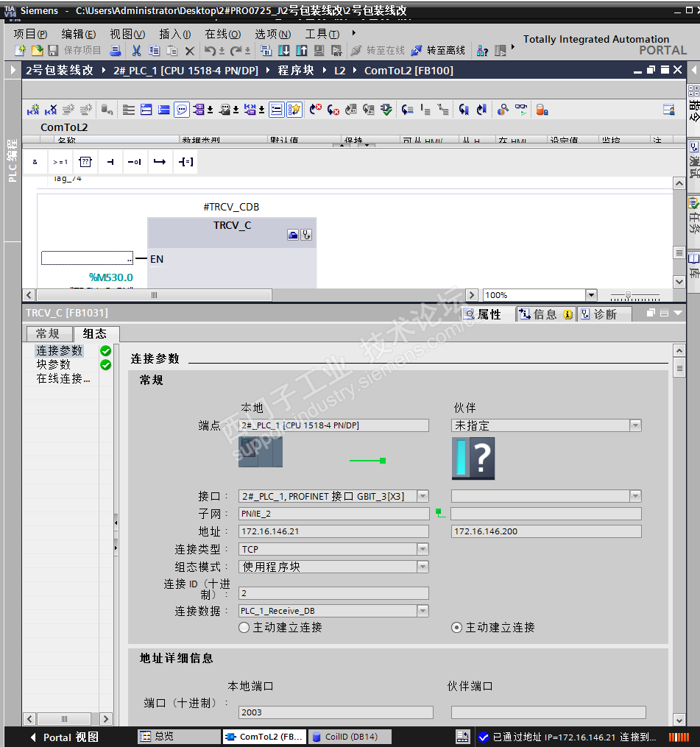Click the accessible devices icon with question mark
The height and width of the screenshot is (747, 700).
pos(482,51)
